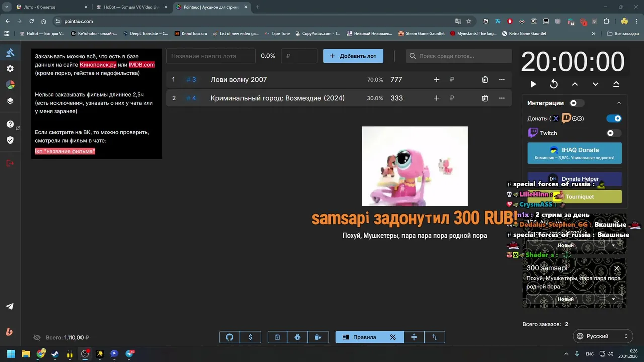This screenshot has height=362, width=644.
Task: Show hidden system tray icons
Action: 566,354
